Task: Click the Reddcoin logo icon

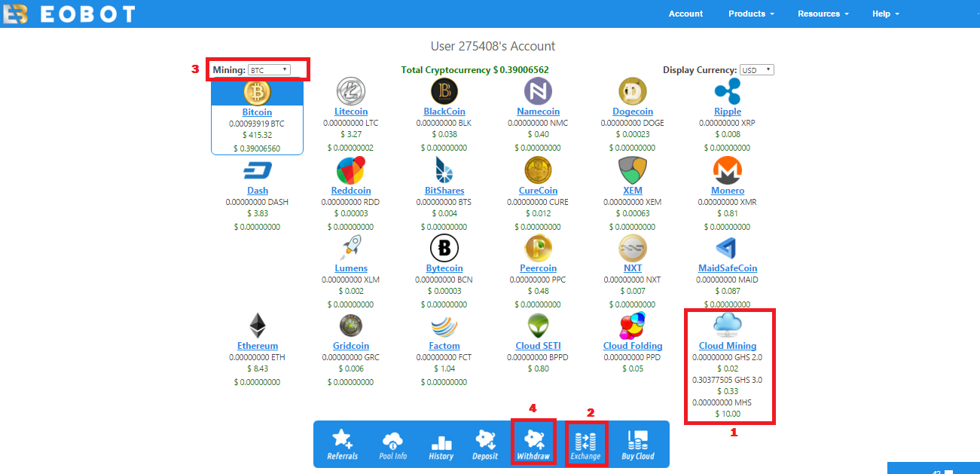Action: (x=350, y=170)
